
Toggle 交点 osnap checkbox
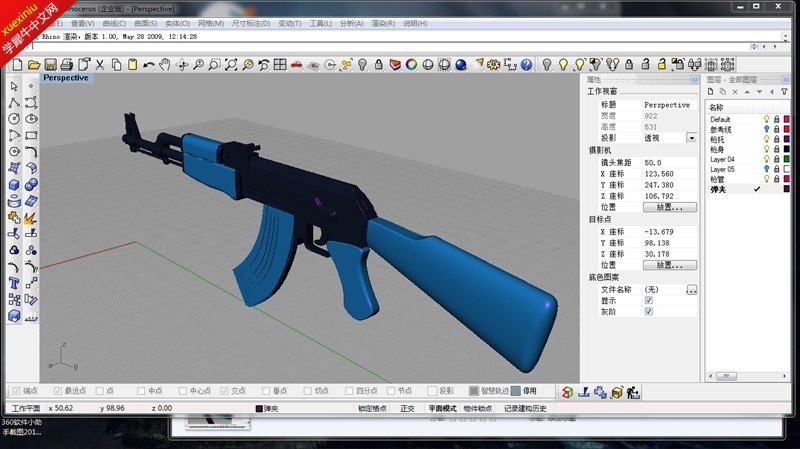224,391
